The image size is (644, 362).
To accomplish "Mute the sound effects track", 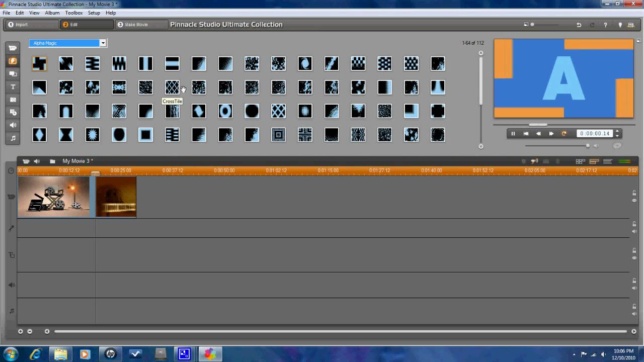I will click(x=634, y=288).
